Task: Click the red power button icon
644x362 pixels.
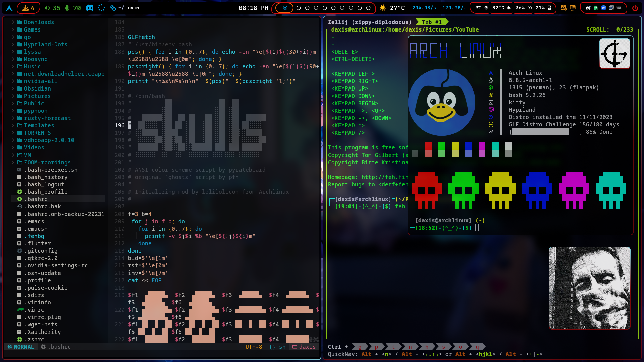Action: point(635,8)
